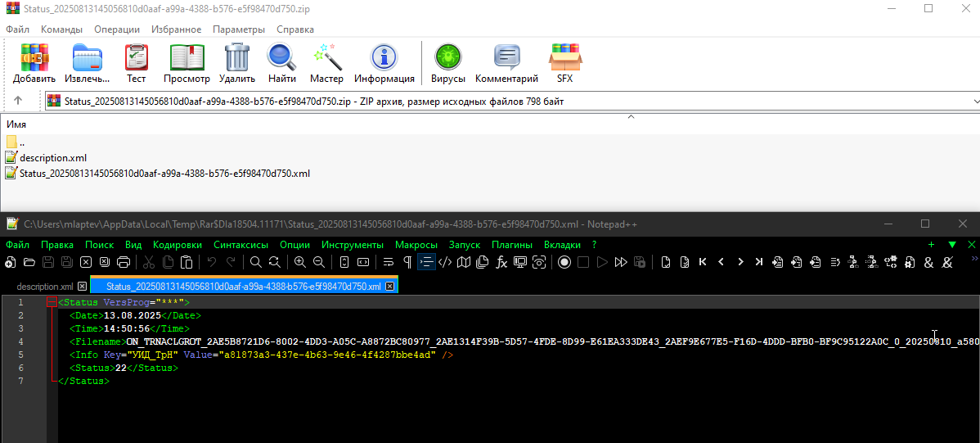
Task: Click the Close document icon in Notepad++
Action: (86, 262)
